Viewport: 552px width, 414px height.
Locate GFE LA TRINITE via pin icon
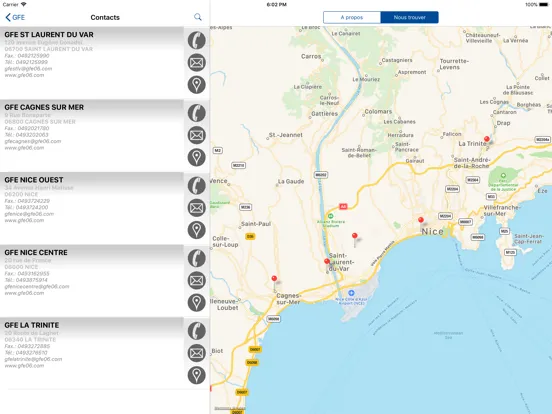click(196, 375)
